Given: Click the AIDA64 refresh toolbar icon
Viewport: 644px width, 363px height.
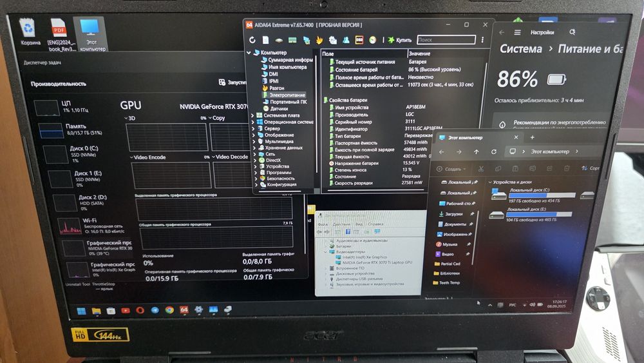Looking at the screenshot, I should pos(252,40).
